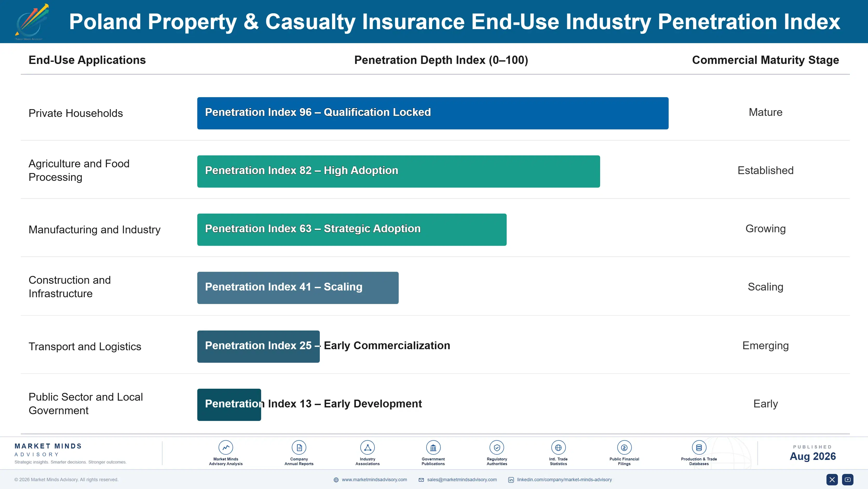868x489 pixels.
Task: Select the Private Households row label
Action: [x=76, y=113]
